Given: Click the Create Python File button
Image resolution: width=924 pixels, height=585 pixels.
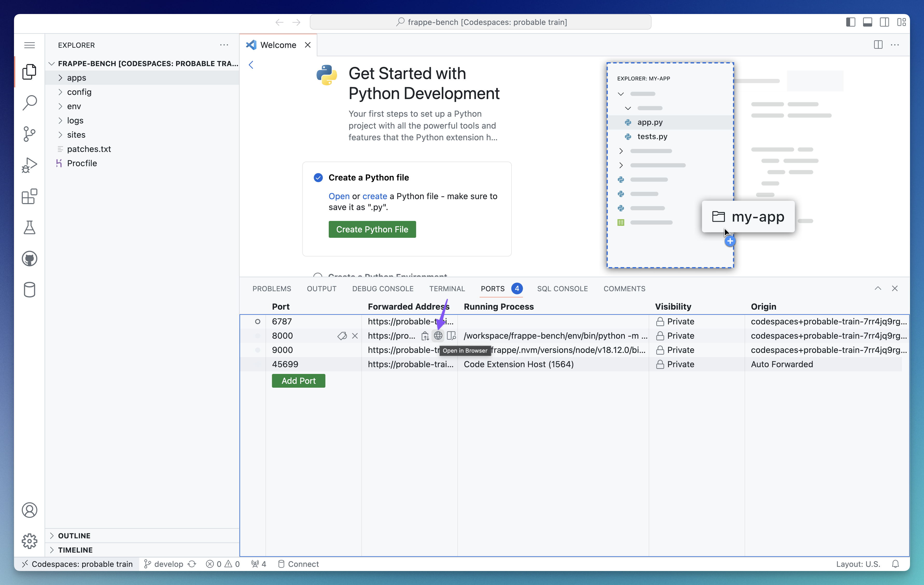Looking at the screenshot, I should 372,229.
